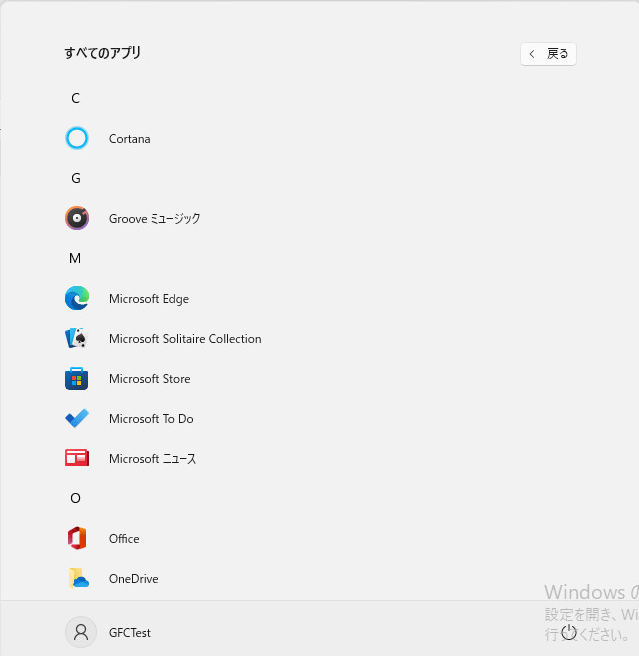Viewport: 639px width, 656px height.
Task: Go back with the 戻る button
Action: (548, 54)
